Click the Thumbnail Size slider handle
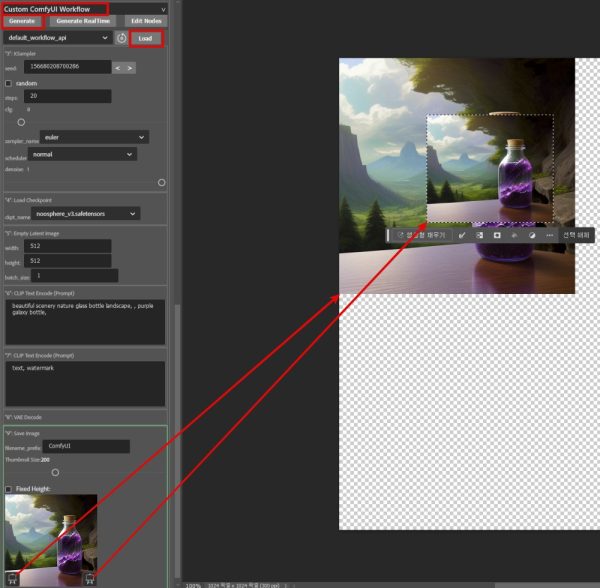Image resolution: width=600 pixels, height=588 pixels. click(x=55, y=472)
